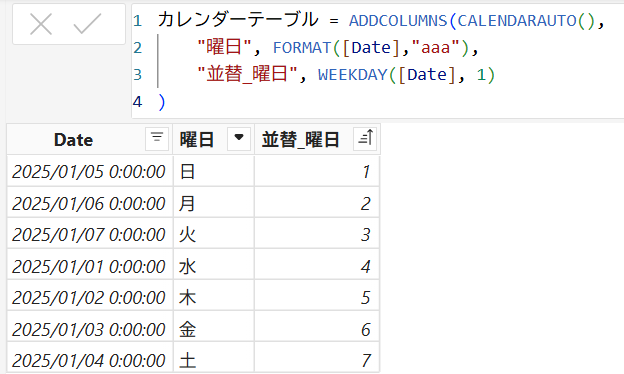The height and width of the screenshot is (374, 624).
Task: Open filter menu on Date column
Action: click(157, 139)
